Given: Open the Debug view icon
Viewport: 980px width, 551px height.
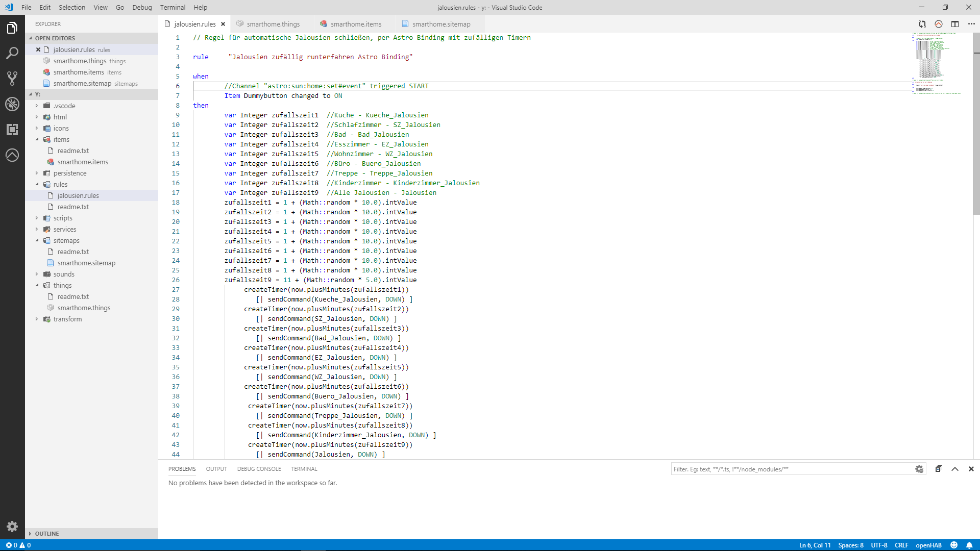Looking at the screenshot, I should [12, 104].
